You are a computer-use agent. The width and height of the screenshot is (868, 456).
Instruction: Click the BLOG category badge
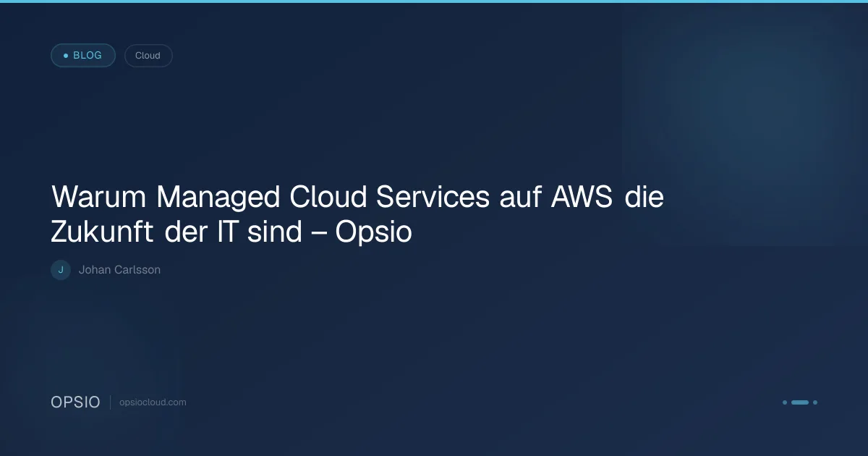(x=83, y=55)
